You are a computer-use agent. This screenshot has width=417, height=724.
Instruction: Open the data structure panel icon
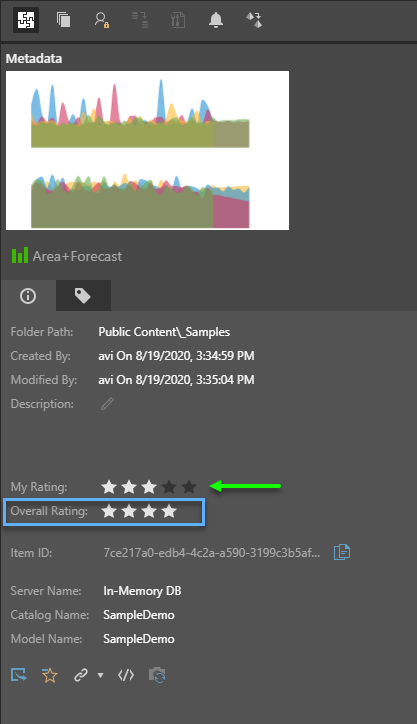pyautogui.click(x=140, y=20)
